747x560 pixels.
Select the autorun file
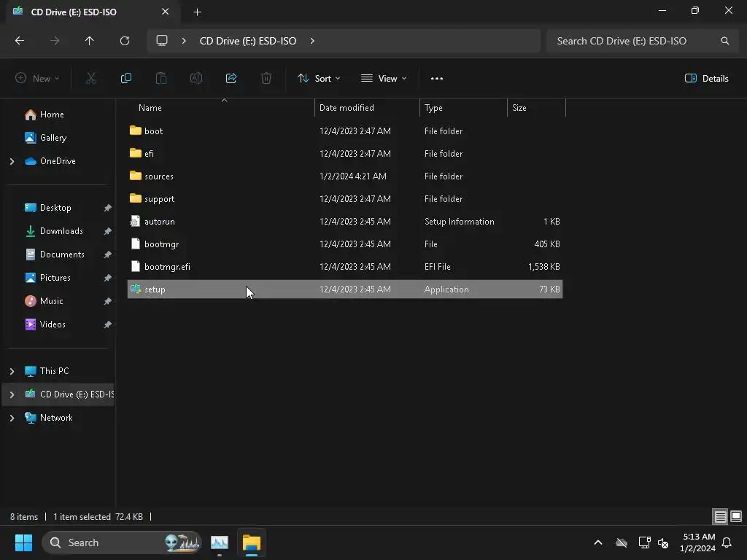pos(345,222)
